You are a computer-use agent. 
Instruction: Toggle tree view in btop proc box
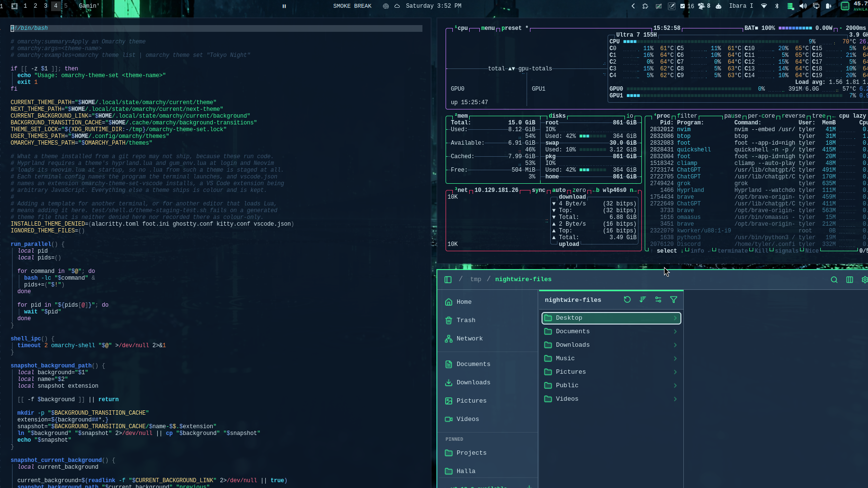coord(819,116)
